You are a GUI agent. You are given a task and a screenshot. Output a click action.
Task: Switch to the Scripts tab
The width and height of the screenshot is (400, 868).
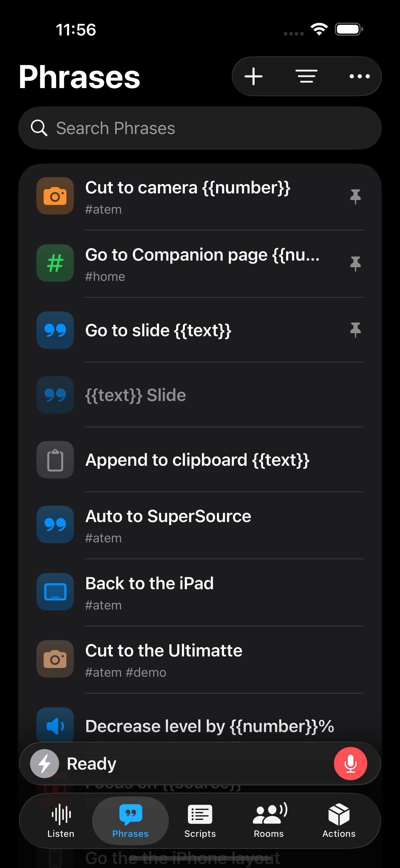click(x=200, y=821)
